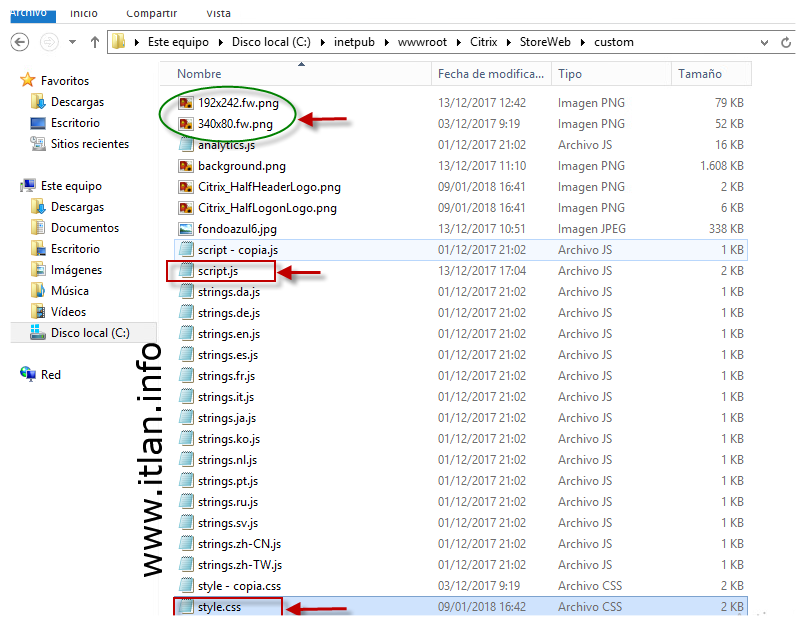The height and width of the screenshot is (626, 806).
Task: Switch to the Vista ribbon tab
Action: (218, 13)
